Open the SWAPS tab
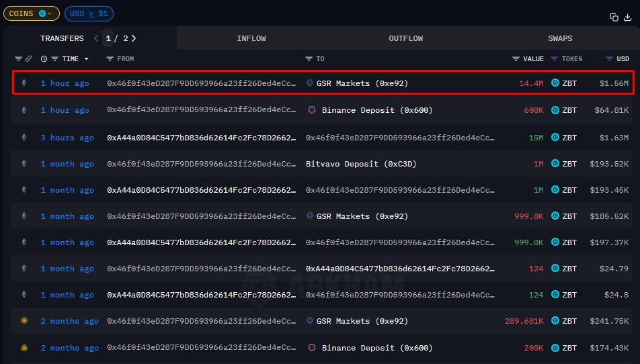The height and width of the screenshot is (364, 640). pyautogui.click(x=560, y=38)
